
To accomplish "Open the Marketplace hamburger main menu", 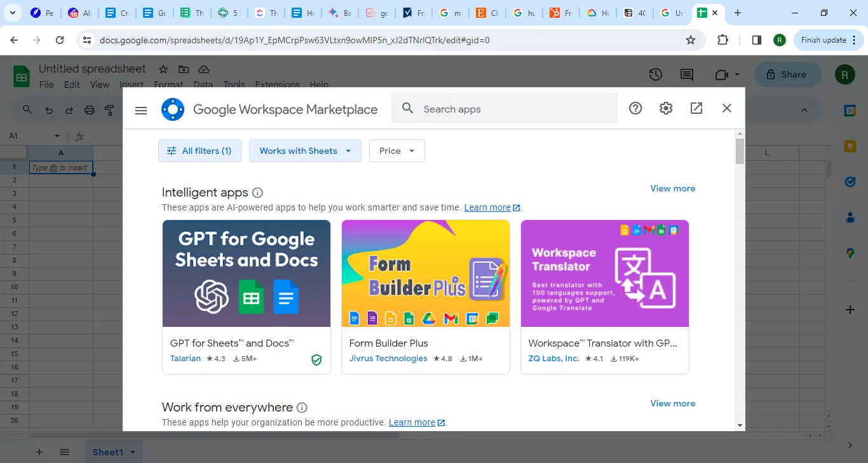I will (141, 110).
